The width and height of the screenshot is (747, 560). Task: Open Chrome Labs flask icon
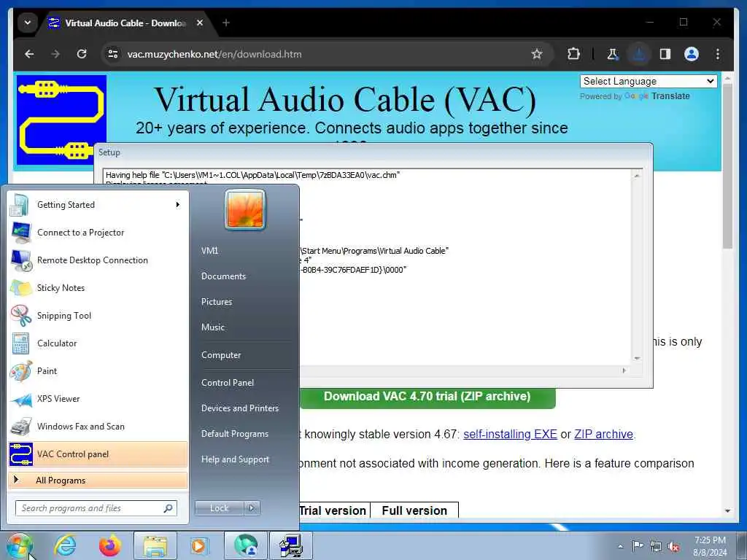point(613,54)
